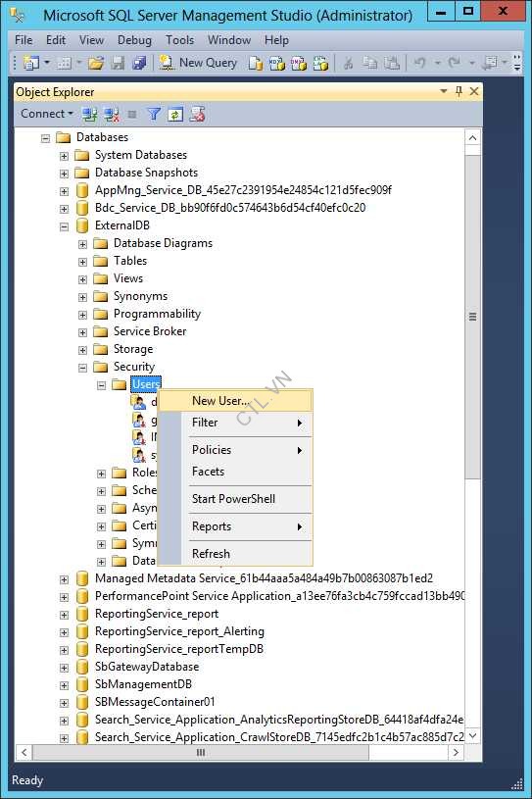Open the Connect dropdown
Viewport: 532px width, 799px height.
pyautogui.click(x=47, y=114)
